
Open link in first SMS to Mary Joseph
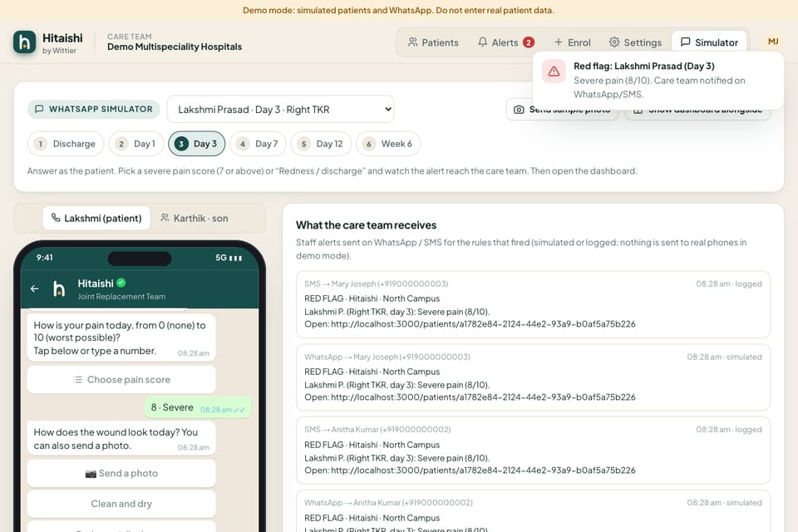483,324
